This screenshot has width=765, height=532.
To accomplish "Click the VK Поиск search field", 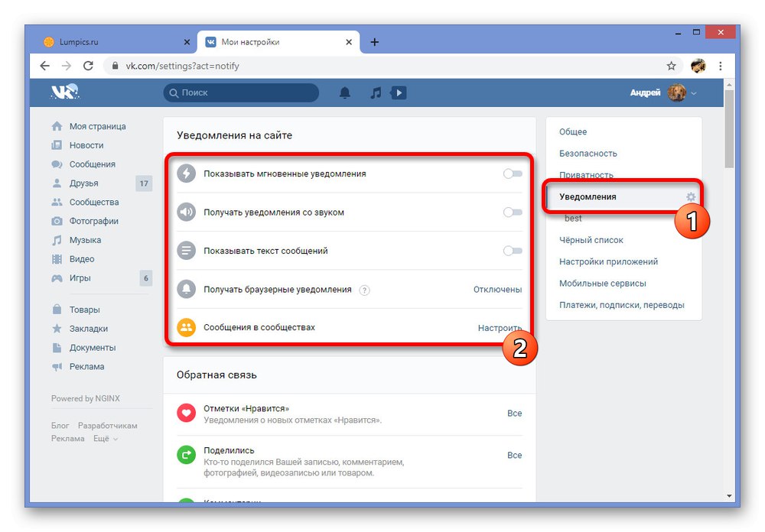I will (242, 92).
